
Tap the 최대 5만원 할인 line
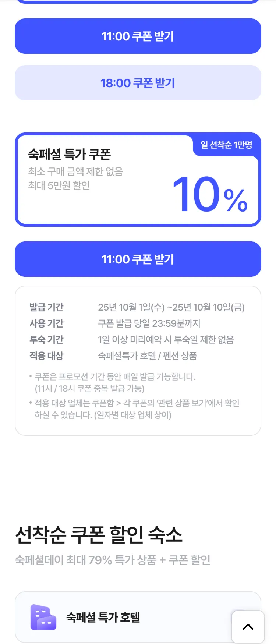[59, 185]
